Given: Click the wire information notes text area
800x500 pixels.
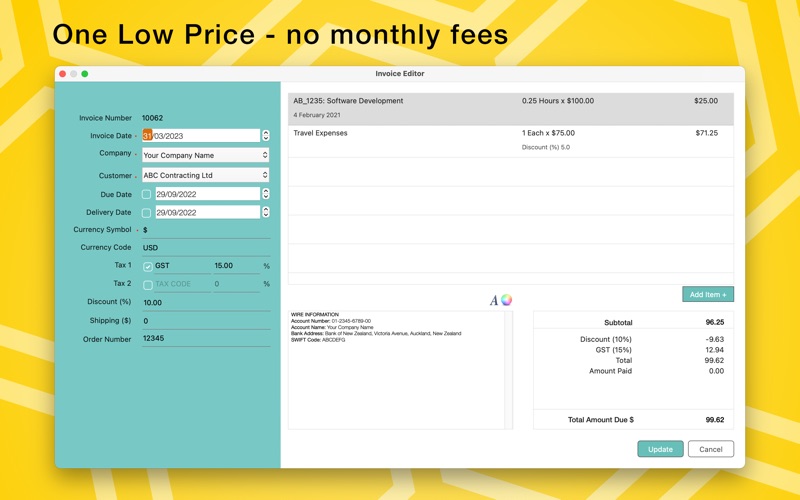Looking at the screenshot, I should pos(396,370).
